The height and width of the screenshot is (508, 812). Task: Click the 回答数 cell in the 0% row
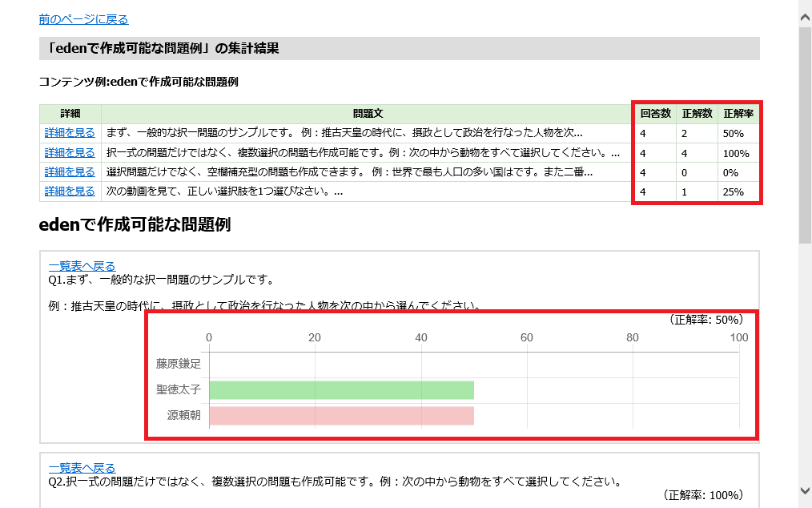click(655, 172)
